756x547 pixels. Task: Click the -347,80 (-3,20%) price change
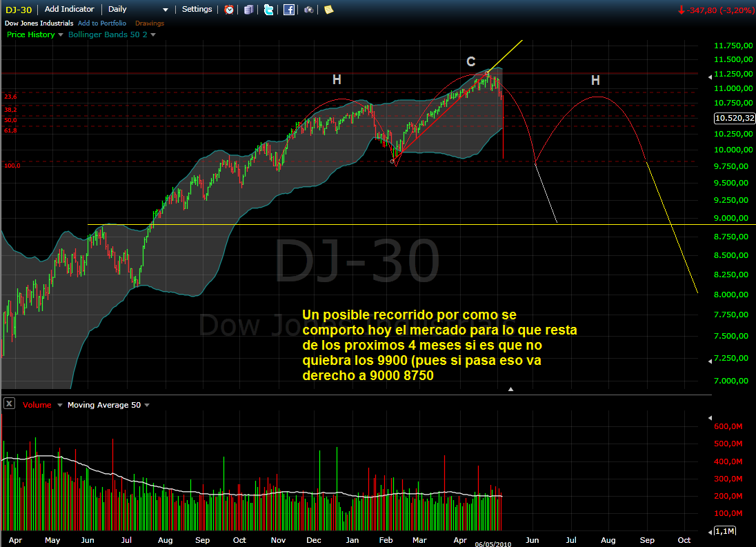tap(716, 10)
